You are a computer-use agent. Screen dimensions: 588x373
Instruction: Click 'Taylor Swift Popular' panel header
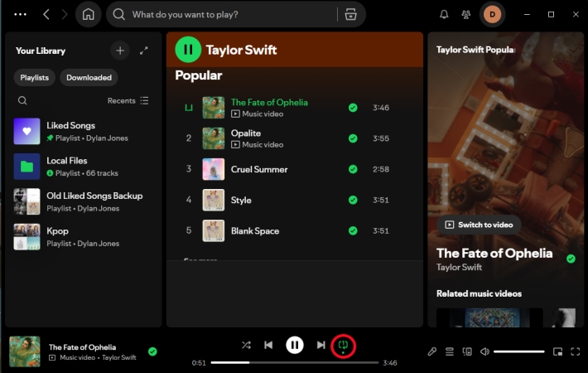tap(475, 50)
